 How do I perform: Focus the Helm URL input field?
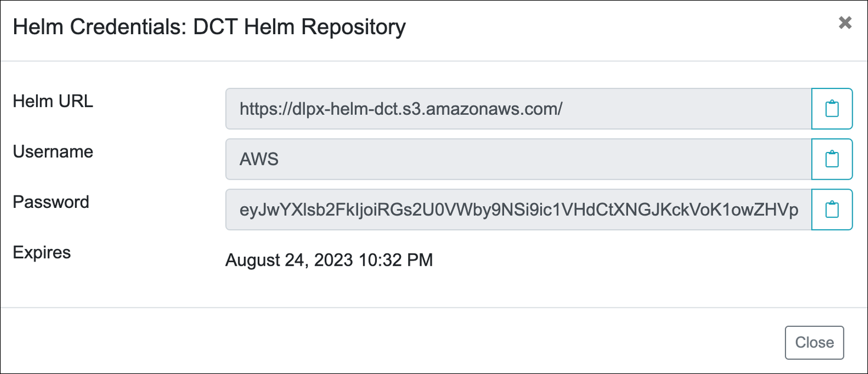pos(649,109)
